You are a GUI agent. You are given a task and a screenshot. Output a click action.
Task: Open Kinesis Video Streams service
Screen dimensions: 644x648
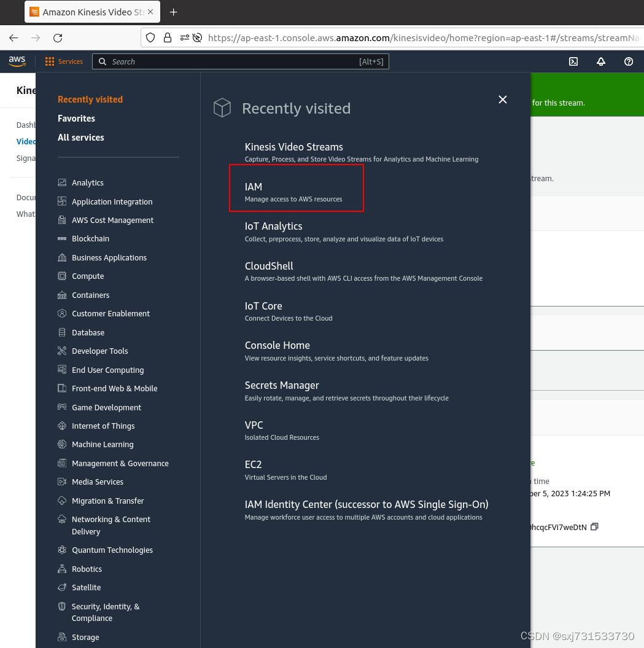[x=293, y=147]
